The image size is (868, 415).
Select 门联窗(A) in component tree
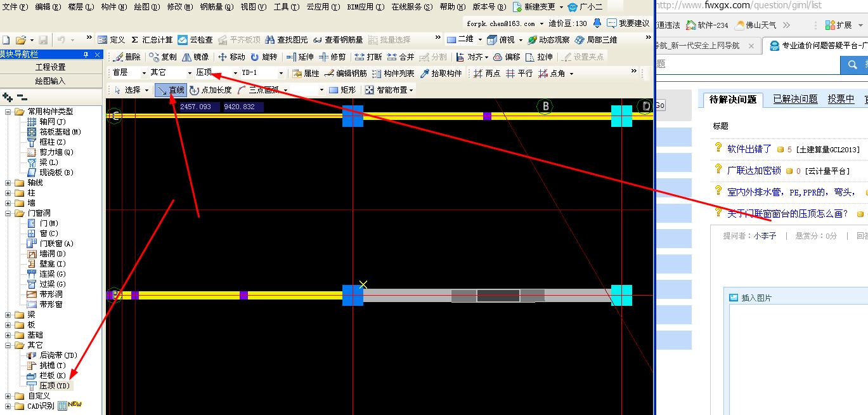pyautogui.click(x=56, y=244)
